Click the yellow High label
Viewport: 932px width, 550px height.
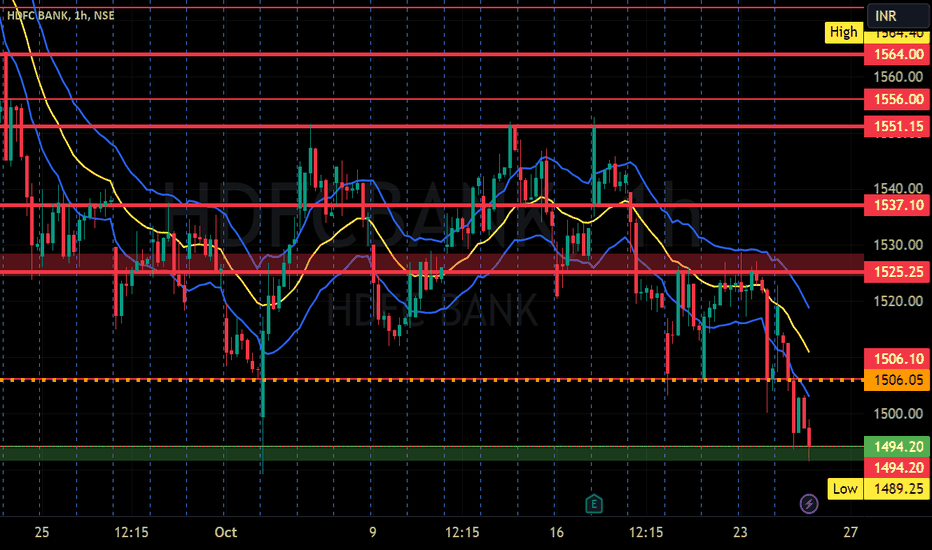pyautogui.click(x=843, y=32)
